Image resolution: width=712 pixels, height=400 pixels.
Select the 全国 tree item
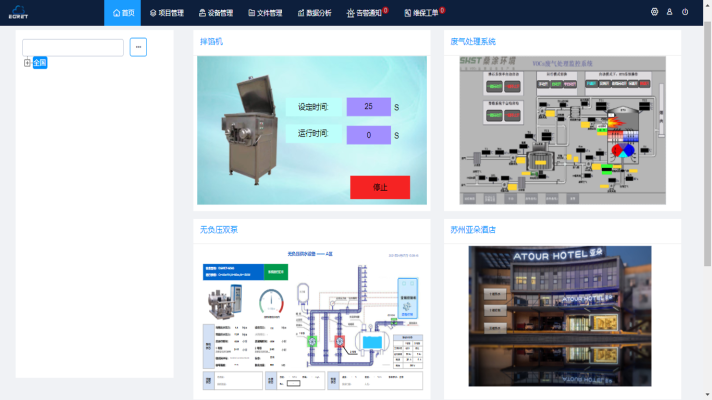click(40, 63)
